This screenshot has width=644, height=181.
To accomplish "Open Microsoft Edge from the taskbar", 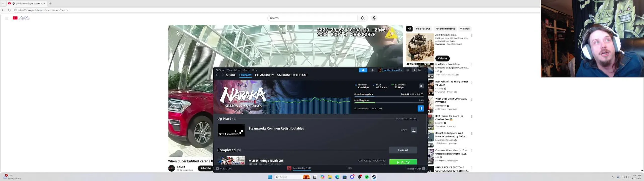I will (x=337, y=177).
